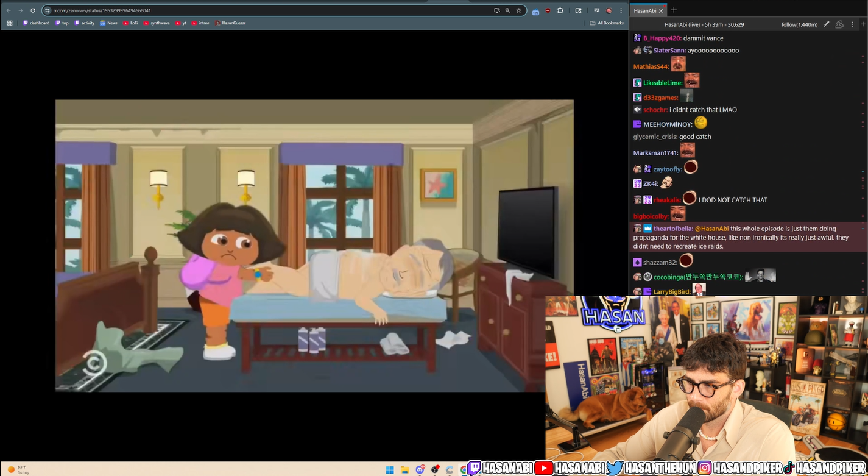Click the install/cast screen icon in address bar
Screen dimensions: 868x476
[x=497, y=10]
